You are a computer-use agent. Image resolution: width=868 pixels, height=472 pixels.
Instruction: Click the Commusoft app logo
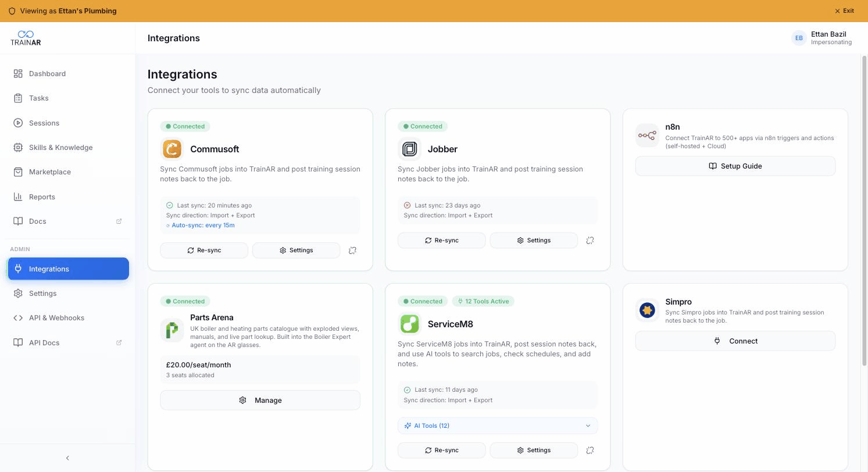(x=172, y=149)
